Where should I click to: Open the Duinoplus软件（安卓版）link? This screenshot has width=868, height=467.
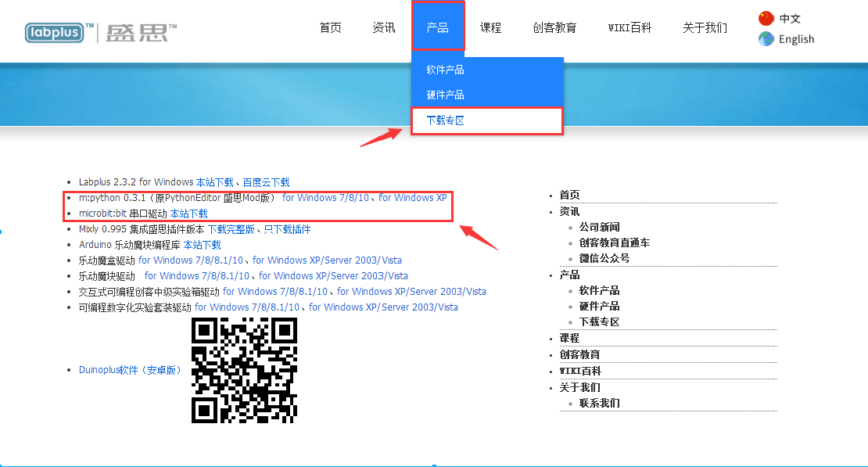click(x=130, y=370)
